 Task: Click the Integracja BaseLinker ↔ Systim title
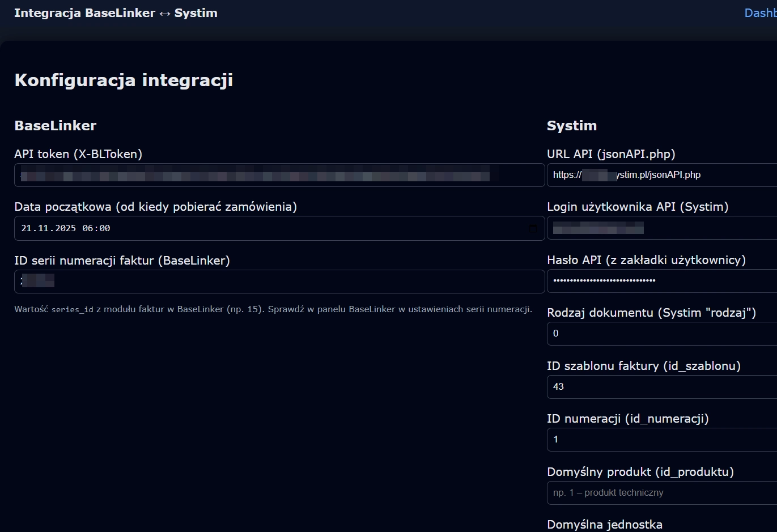click(116, 12)
